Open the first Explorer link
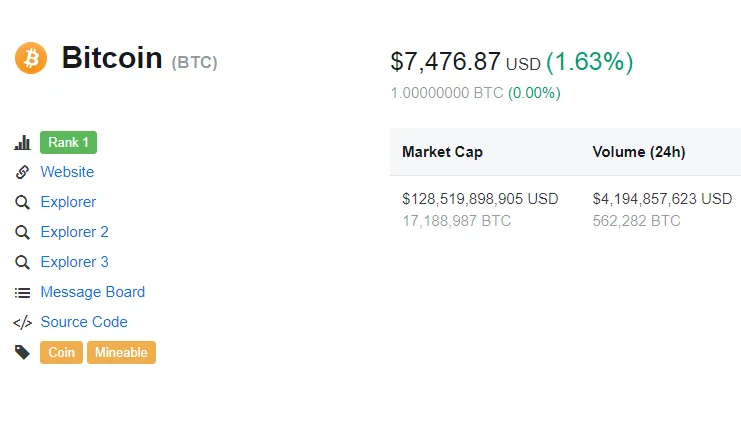The height and width of the screenshot is (422, 741). [68, 202]
